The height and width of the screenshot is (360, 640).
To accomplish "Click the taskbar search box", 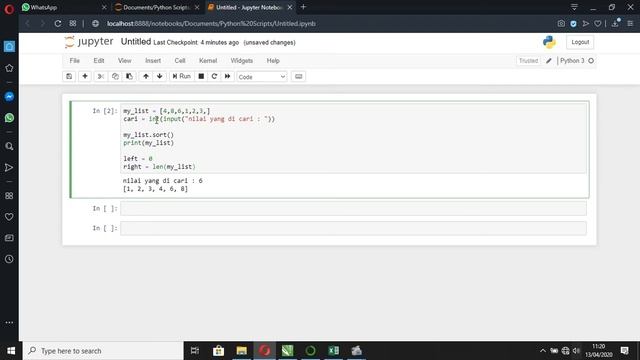I will pyautogui.click(x=103, y=351).
